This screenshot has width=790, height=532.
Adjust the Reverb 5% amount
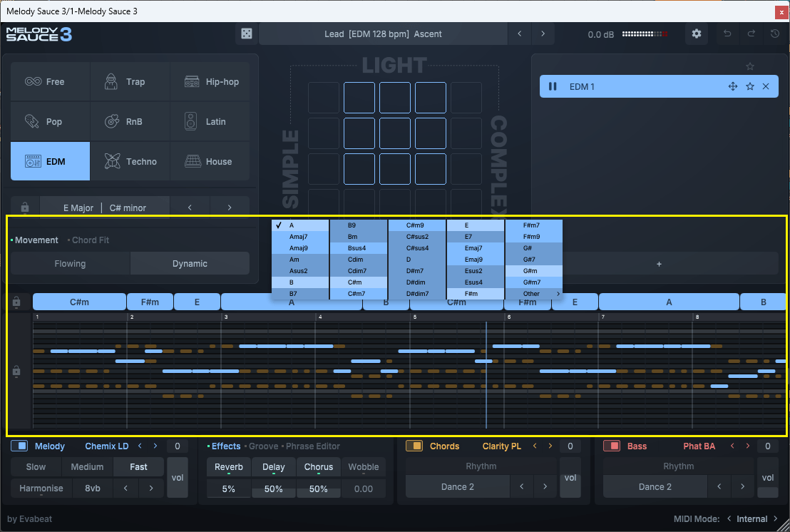pos(228,488)
